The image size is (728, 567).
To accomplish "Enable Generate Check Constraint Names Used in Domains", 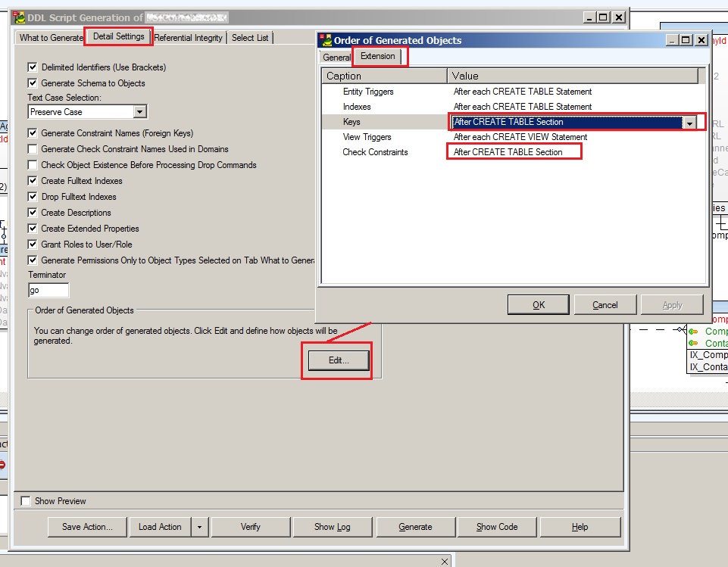I will tap(33, 149).
